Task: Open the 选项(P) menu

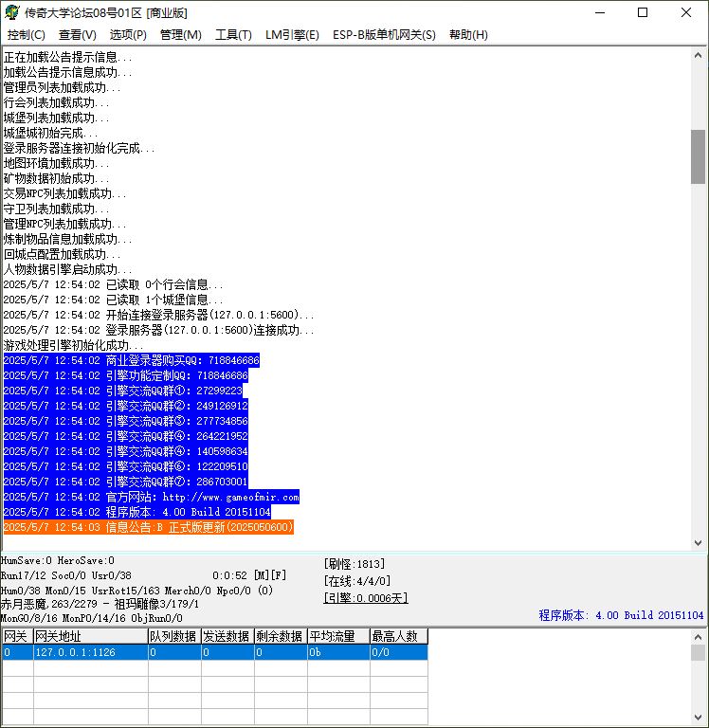Action: 128,35
